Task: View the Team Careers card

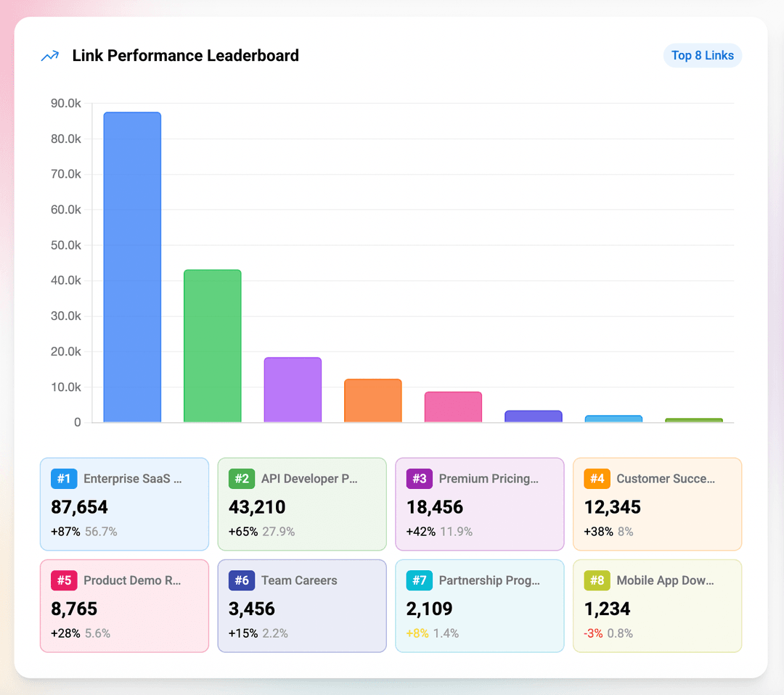Action: tap(302, 606)
